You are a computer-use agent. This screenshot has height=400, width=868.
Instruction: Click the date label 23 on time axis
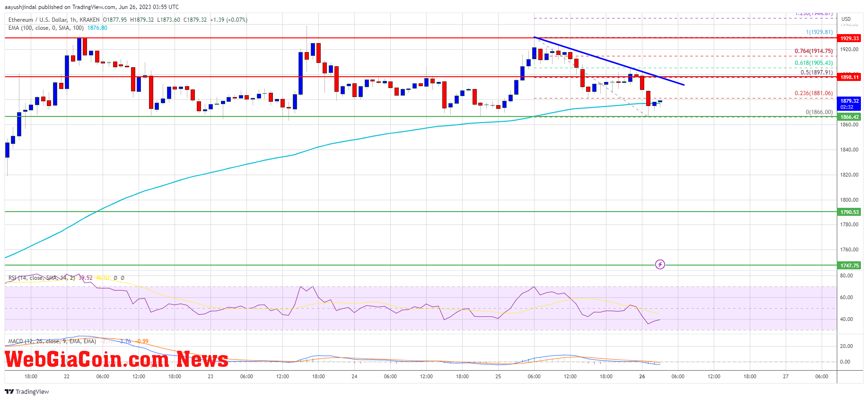click(x=210, y=376)
